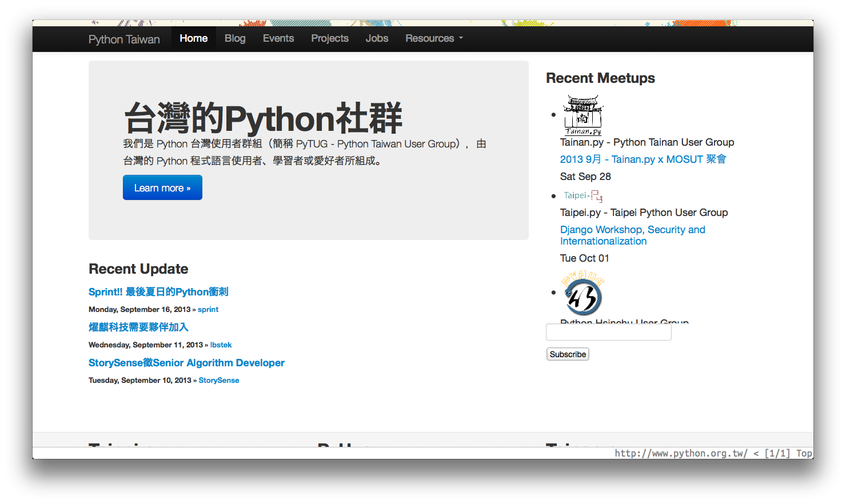The image size is (846, 504).
Task: Open the Blog navigation item
Action: point(235,38)
